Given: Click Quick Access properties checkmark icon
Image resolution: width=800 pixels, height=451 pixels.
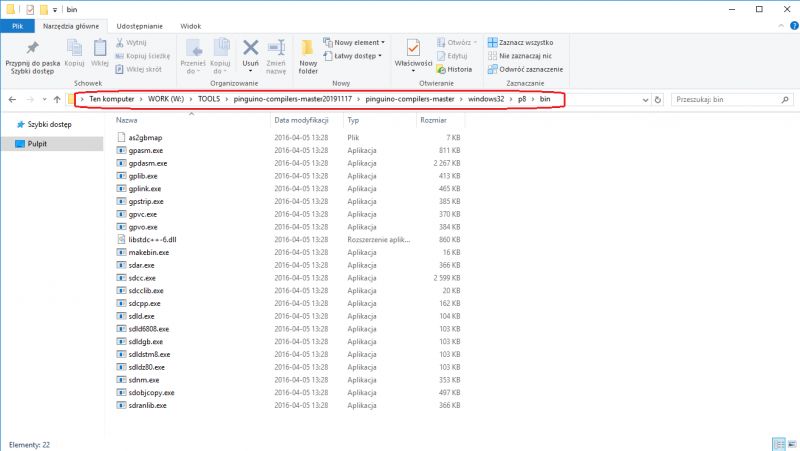Looking at the screenshot, I should (x=30, y=10).
